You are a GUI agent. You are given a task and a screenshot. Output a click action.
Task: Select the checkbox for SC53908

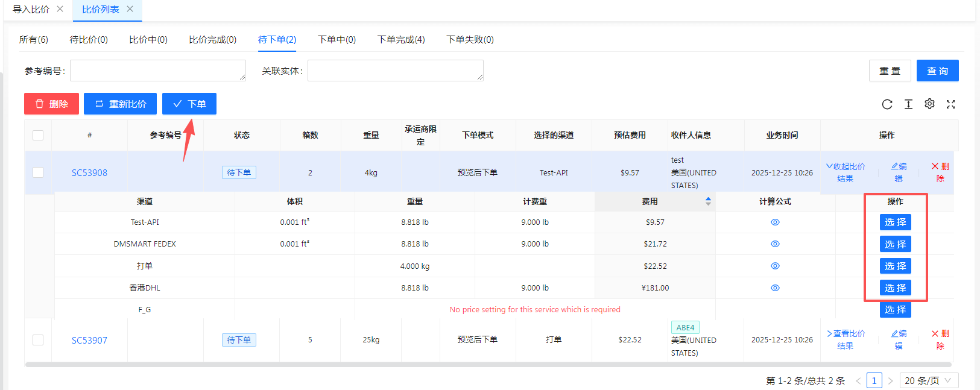pos(38,172)
